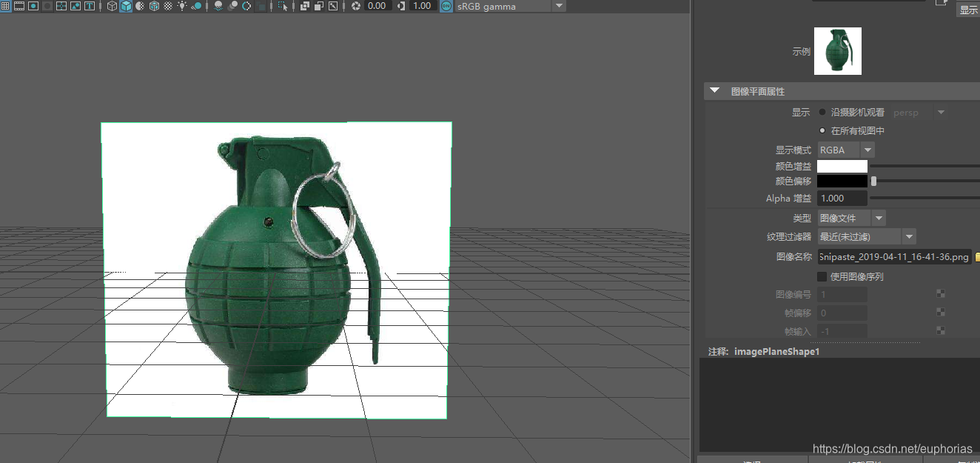Toggle the film gate icon
This screenshot has width=980, height=463.
19,6
